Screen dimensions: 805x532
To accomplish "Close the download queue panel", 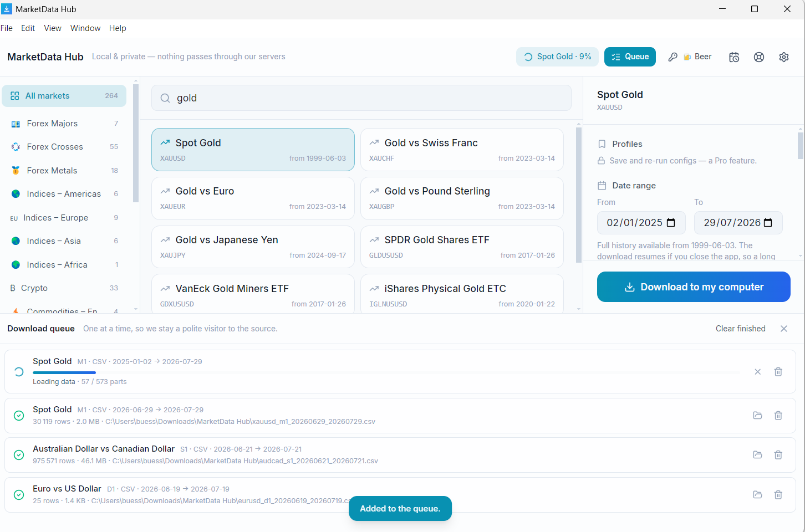I will coord(784,329).
